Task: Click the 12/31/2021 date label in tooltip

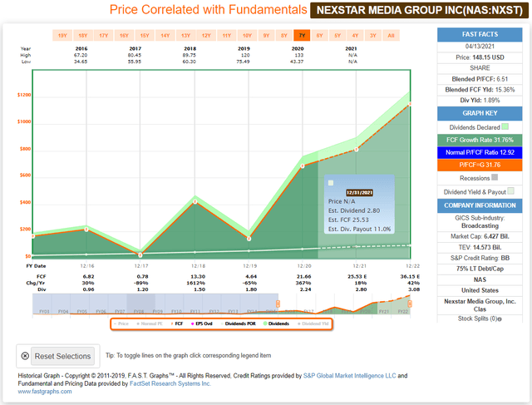Action: 359,192
